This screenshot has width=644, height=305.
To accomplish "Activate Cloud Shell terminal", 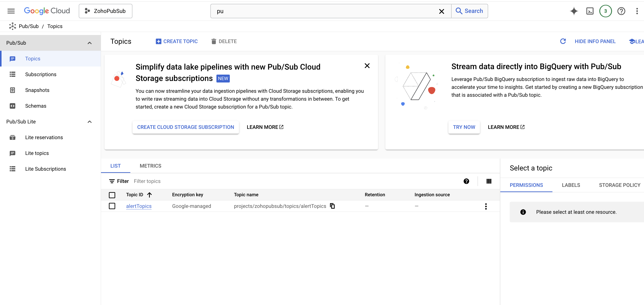I will tap(590, 11).
